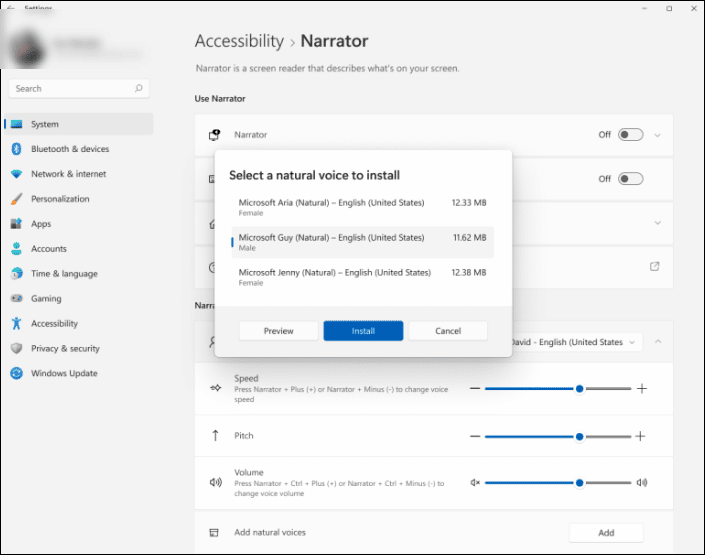
Task: Click Preview button in voice dialog
Action: pos(278,331)
